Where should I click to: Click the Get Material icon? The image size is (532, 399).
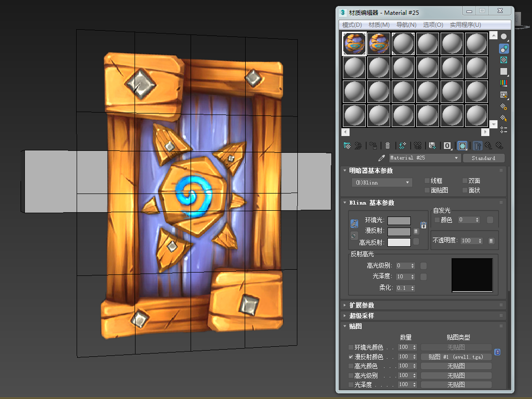[x=347, y=146]
